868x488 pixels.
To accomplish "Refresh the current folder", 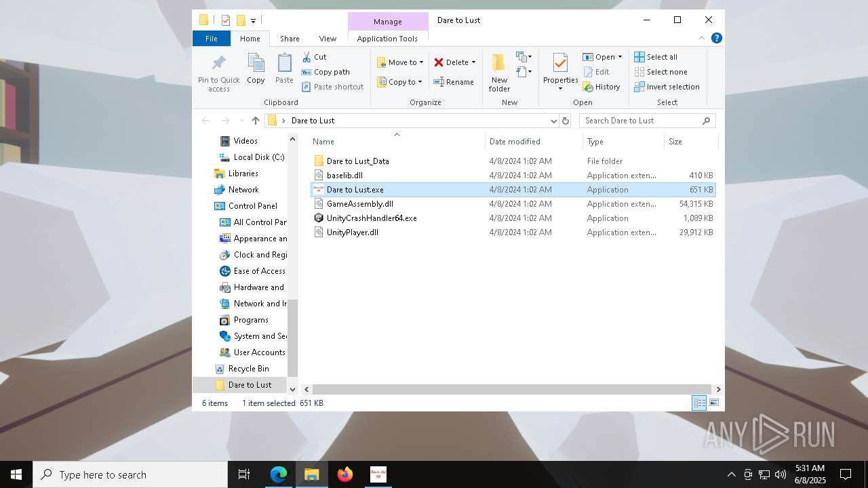I will [x=566, y=121].
